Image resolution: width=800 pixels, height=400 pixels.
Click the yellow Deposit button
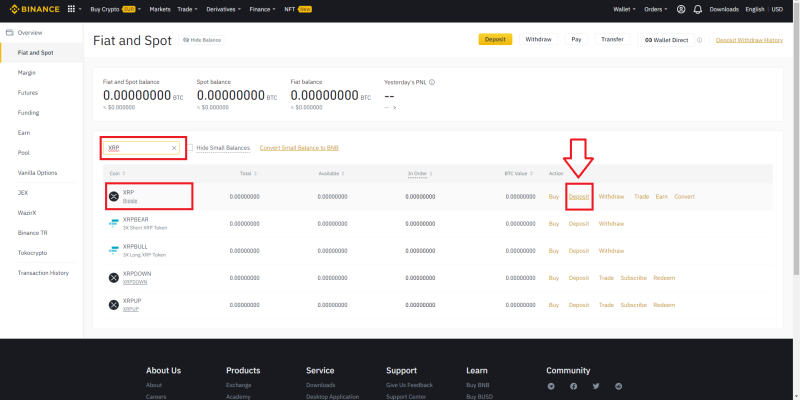pyautogui.click(x=495, y=39)
